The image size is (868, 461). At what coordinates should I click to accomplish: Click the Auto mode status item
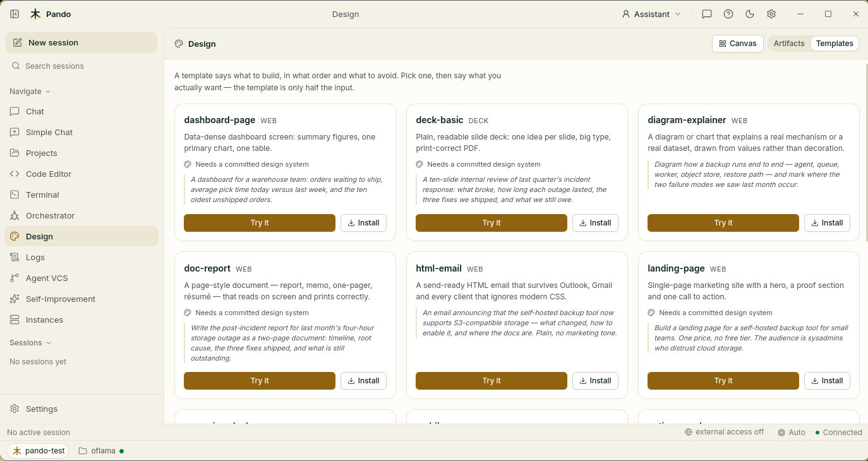coord(791,433)
